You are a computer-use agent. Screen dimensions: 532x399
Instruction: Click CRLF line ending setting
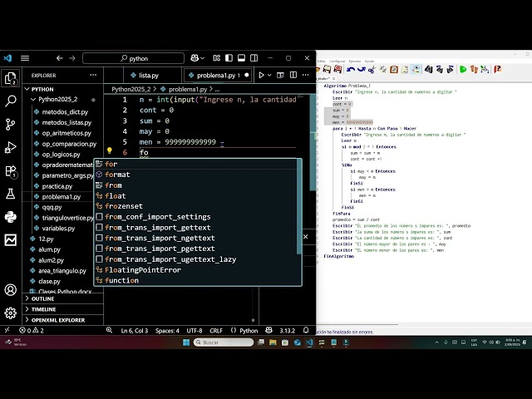click(216, 331)
